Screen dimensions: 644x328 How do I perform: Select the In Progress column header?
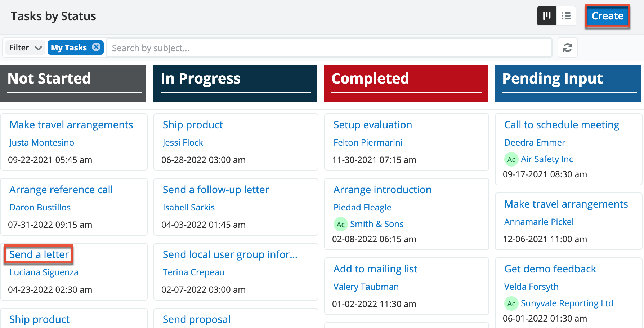tap(201, 79)
